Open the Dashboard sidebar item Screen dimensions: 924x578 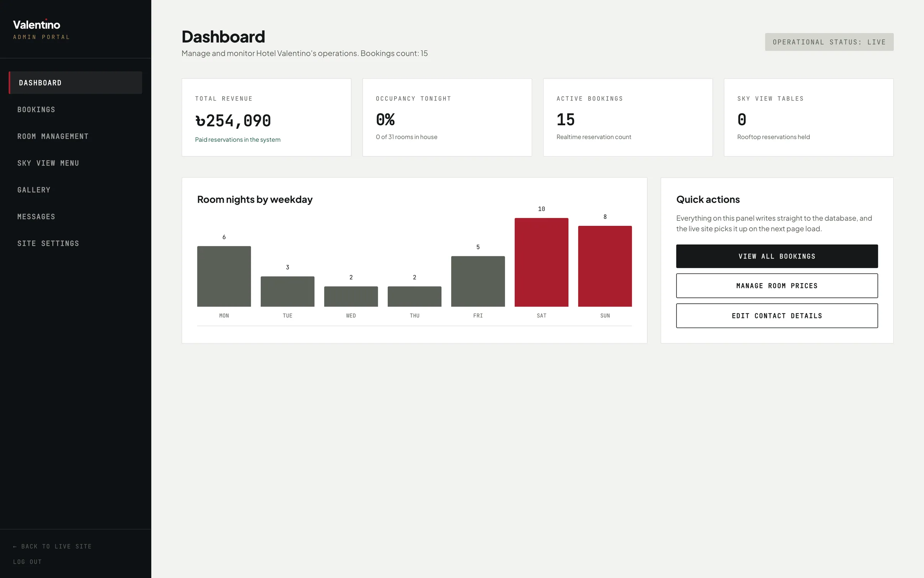click(x=75, y=82)
